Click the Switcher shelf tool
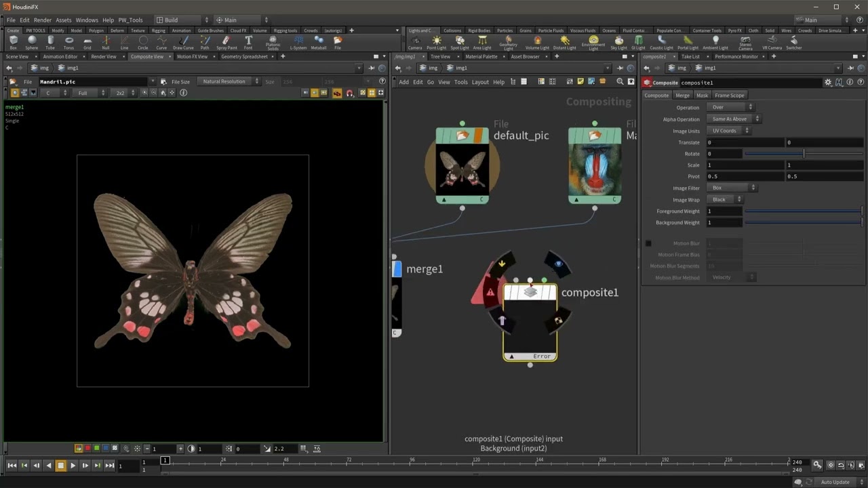Image resolution: width=868 pixels, height=488 pixels. click(793, 43)
